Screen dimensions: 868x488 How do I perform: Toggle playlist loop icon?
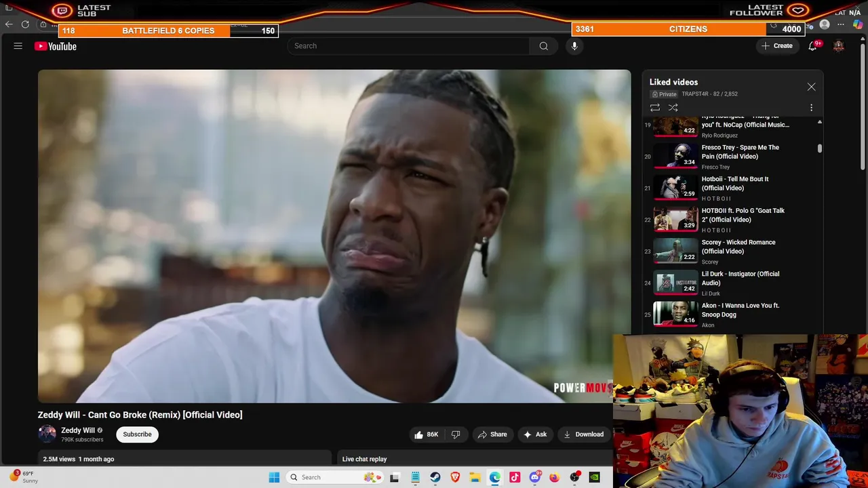point(655,108)
